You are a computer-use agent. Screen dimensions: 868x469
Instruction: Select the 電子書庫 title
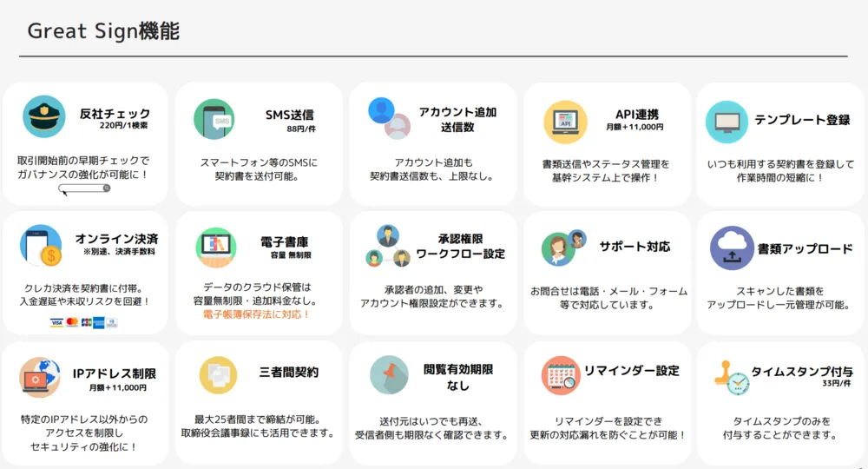coord(284,242)
